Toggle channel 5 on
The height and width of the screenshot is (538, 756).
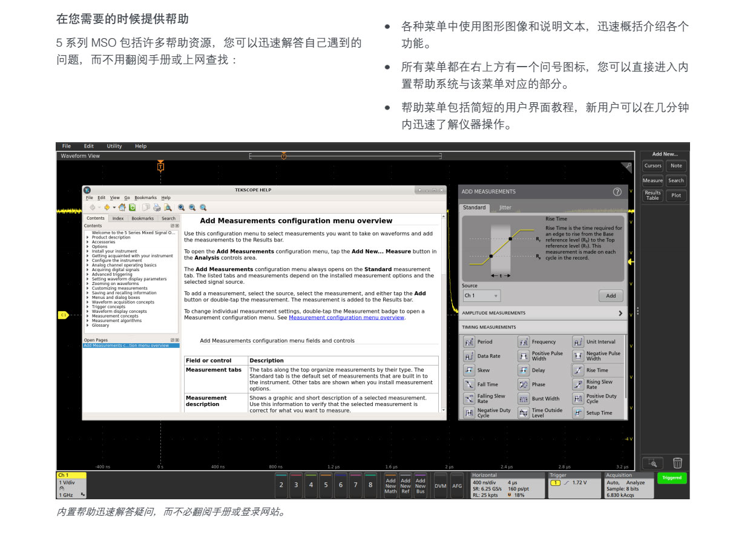326,485
